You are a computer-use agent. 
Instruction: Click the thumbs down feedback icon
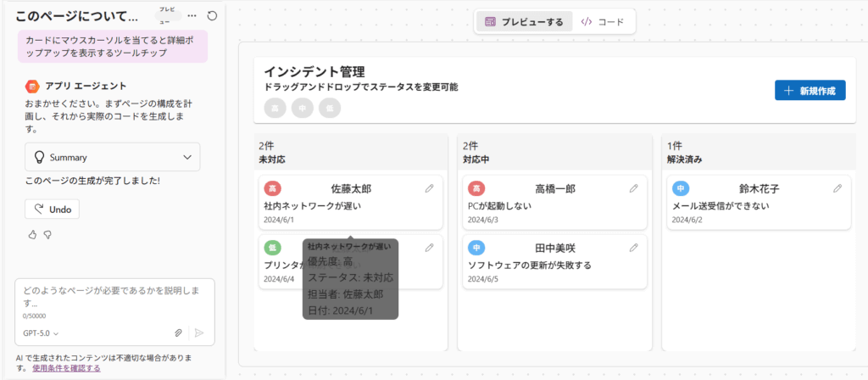click(x=47, y=234)
